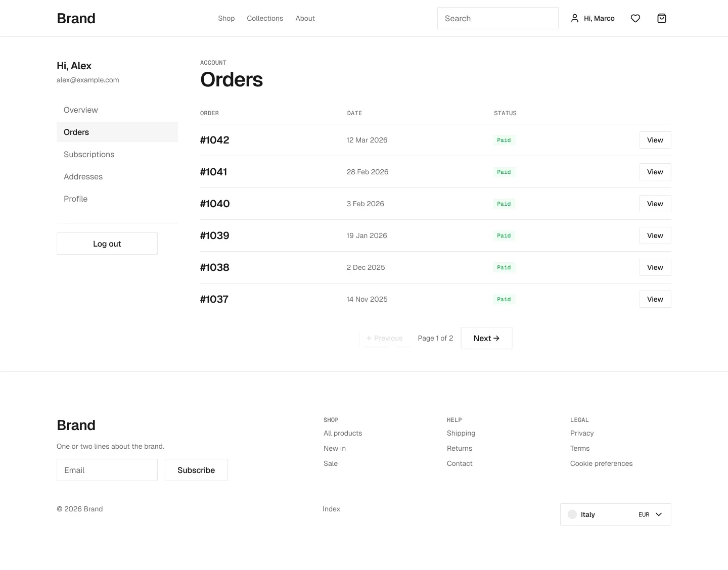Open Addresses in account sidebar
The height and width of the screenshot is (570, 728).
pos(117,176)
